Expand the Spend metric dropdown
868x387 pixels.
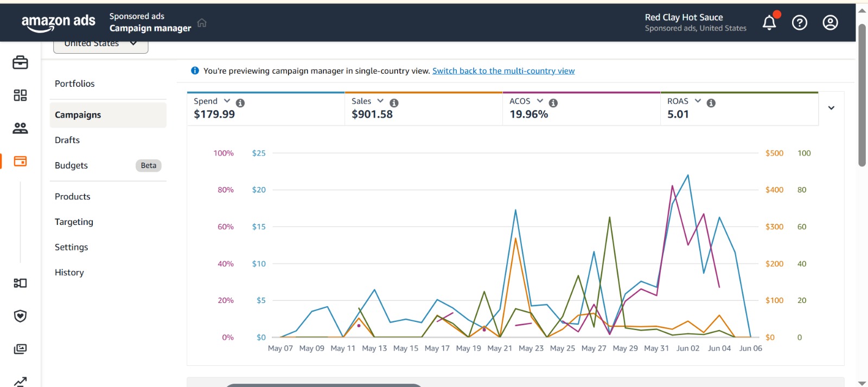pos(227,101)
